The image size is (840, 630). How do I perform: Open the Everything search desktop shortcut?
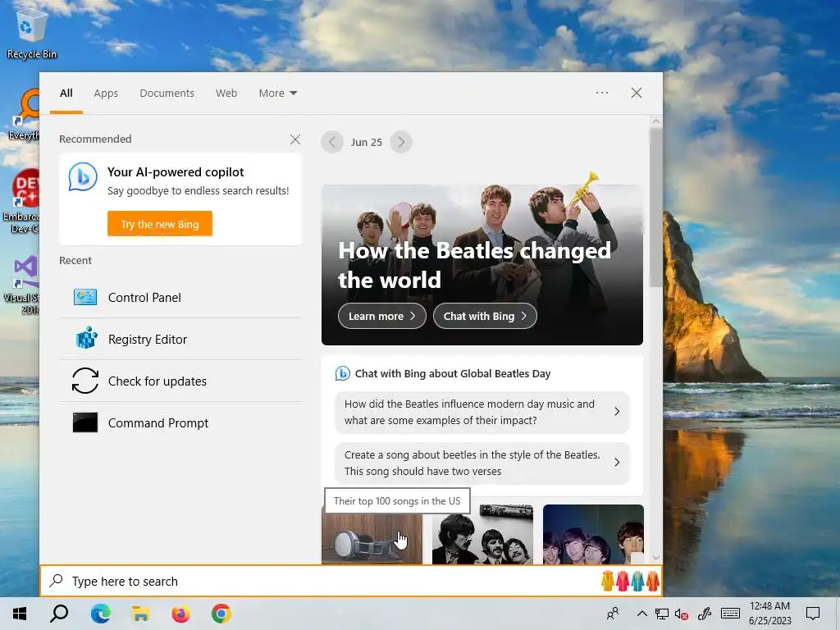(x=24, y=115)
